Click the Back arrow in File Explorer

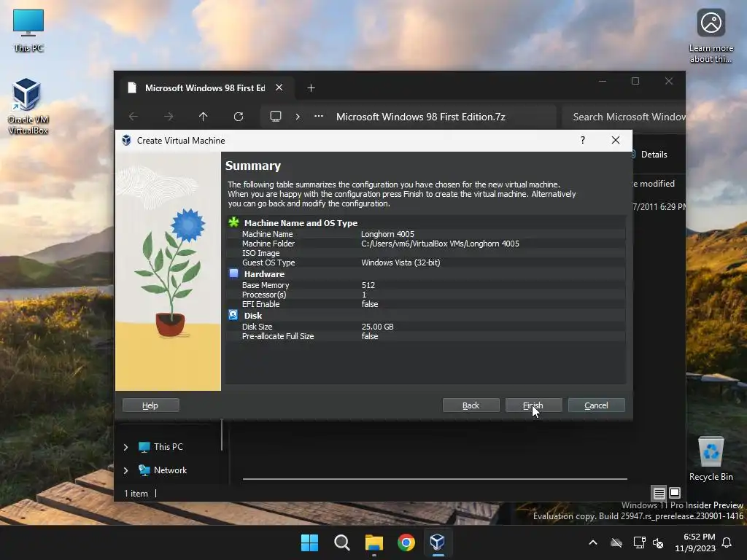133,117
